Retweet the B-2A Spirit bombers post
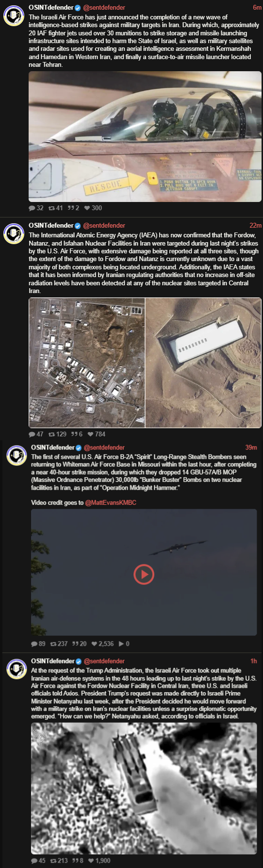This screenshot has height=868, width=263. click(53, 644)
